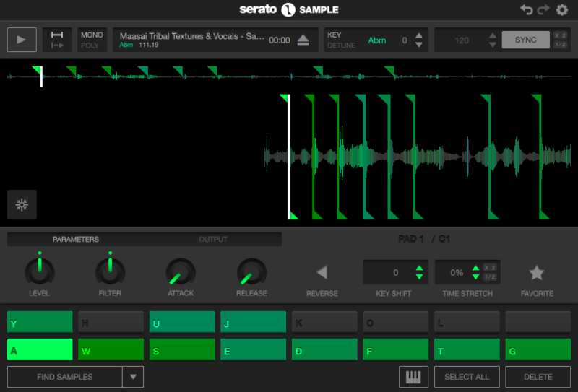Undo the last action
Viewport: 578px width, 392px height.
click(527, 9)
